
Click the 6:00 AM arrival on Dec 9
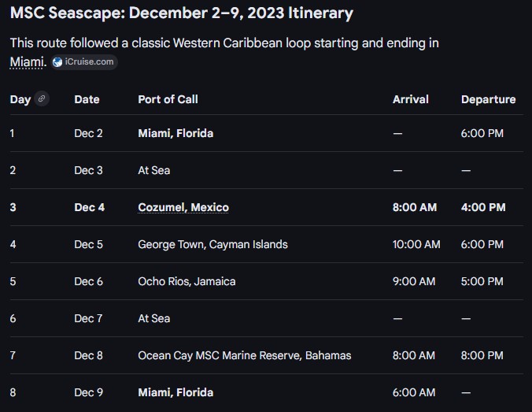tap(414, 392)
